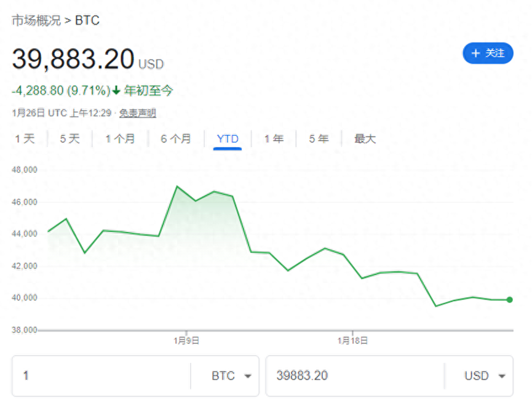
Task: Select the 6个月 time range
Action: point(175,138)
